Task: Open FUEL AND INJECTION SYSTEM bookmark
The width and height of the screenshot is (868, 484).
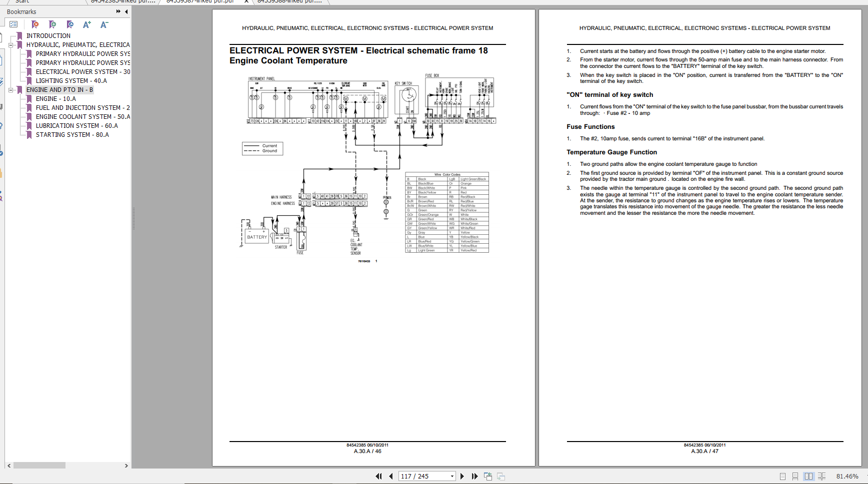Action: pyautogui.click(x=83, y=108)
